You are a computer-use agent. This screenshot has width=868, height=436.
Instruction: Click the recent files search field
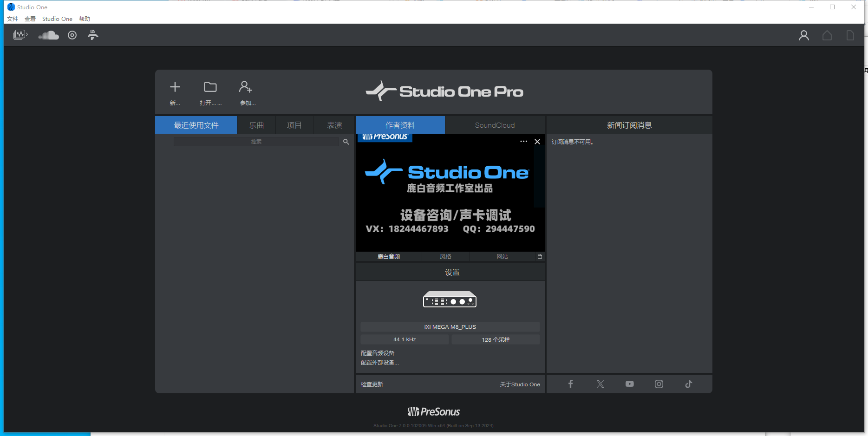point(256,142)
